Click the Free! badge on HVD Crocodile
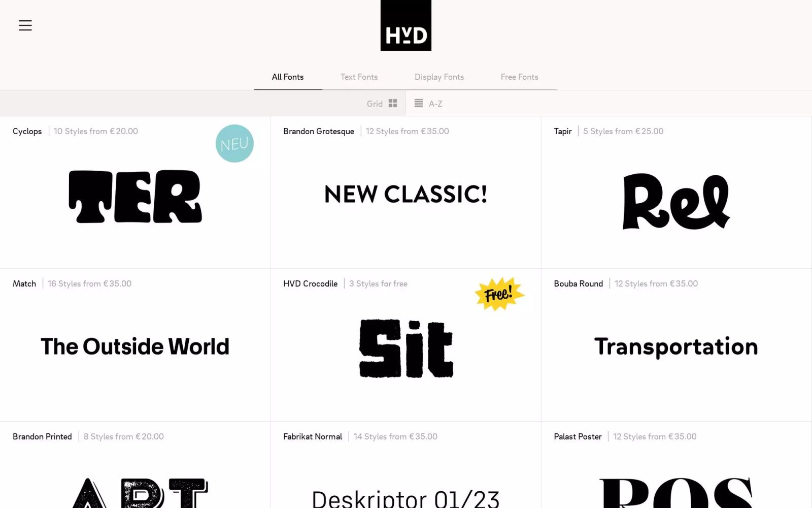 point(499,294)
